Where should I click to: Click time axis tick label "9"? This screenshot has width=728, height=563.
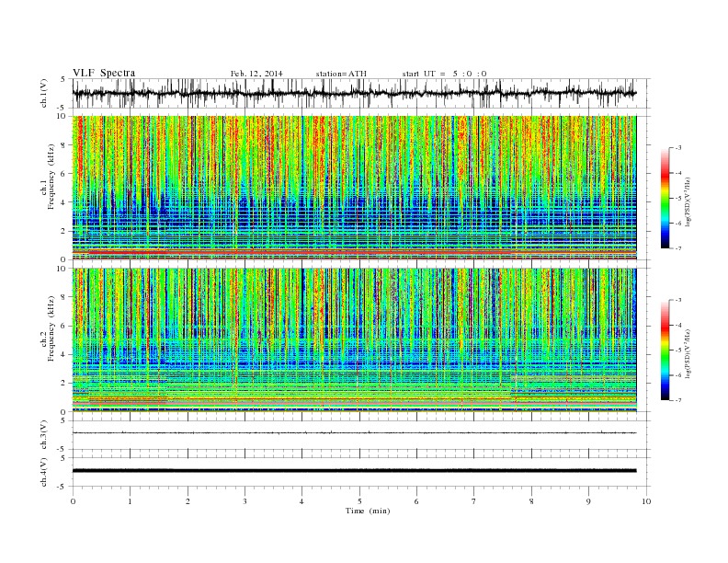tap(588, 501)
